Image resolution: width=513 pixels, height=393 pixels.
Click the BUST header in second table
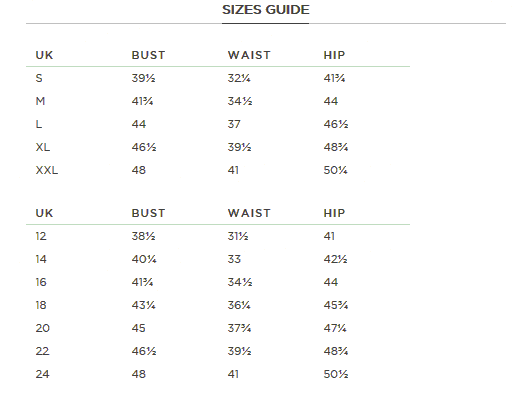(148, 213)
